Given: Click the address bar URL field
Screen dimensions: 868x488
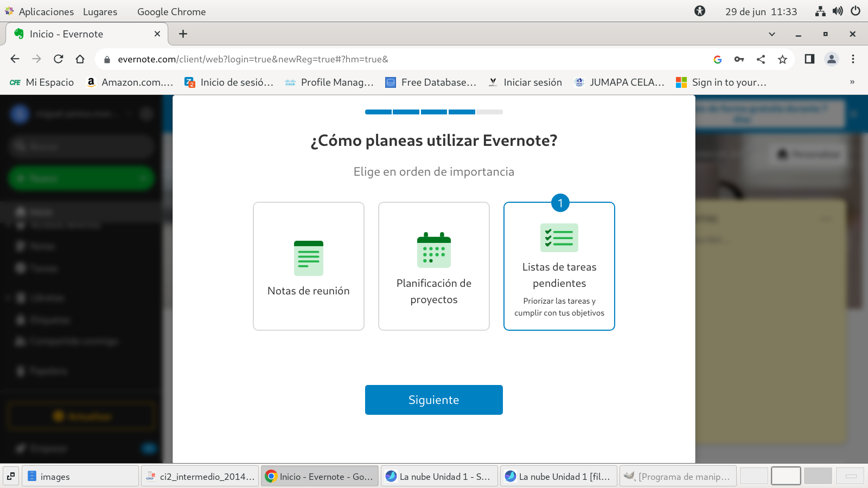Looking at the screenshot, I should pyautogui.click(x=380, y=59).
